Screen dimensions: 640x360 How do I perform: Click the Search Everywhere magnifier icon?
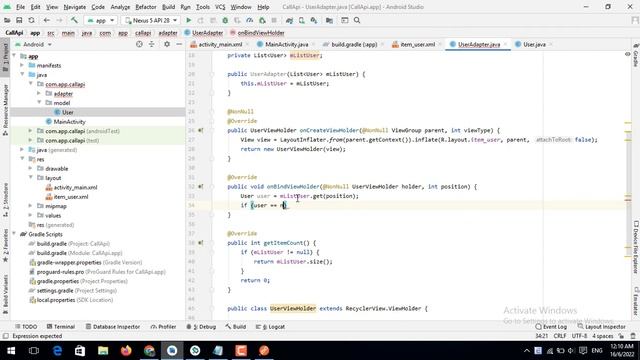point(357,20)
